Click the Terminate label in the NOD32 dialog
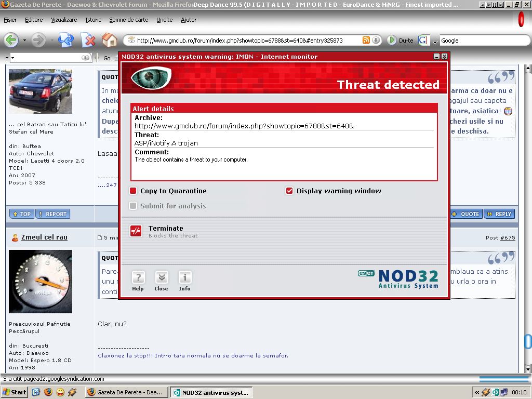 (x=166, y=228)
